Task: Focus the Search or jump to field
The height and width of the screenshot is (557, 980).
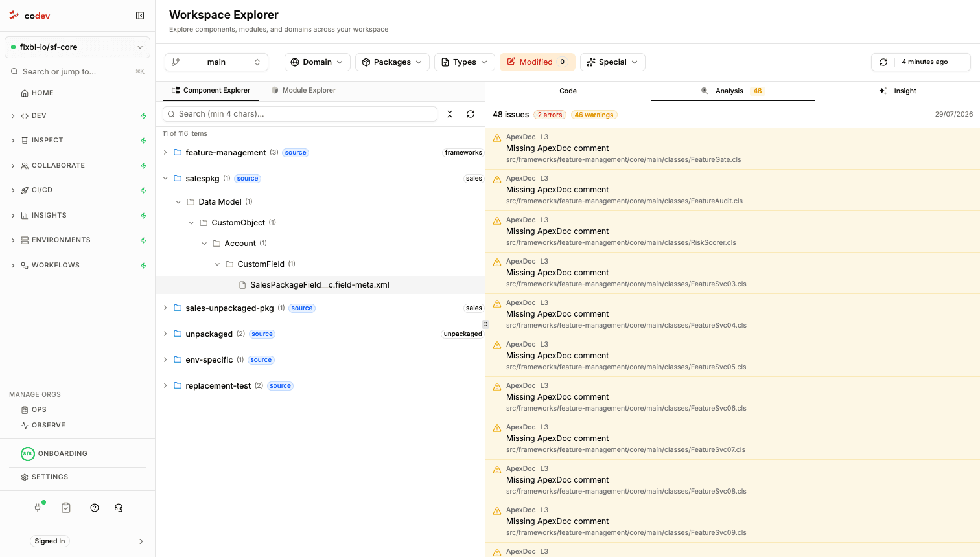Action: [77, 71]
